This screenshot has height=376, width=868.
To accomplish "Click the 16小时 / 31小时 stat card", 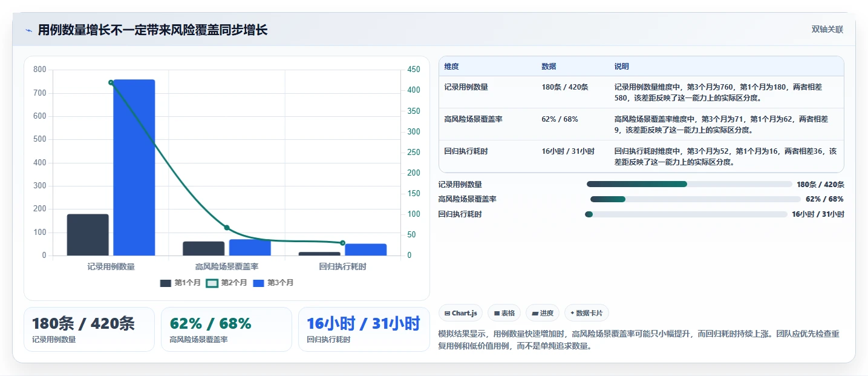I will point(364,329).
